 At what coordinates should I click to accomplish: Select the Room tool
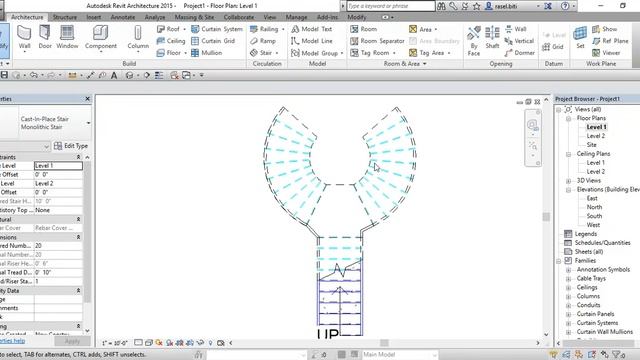click(x=364, y=29)
